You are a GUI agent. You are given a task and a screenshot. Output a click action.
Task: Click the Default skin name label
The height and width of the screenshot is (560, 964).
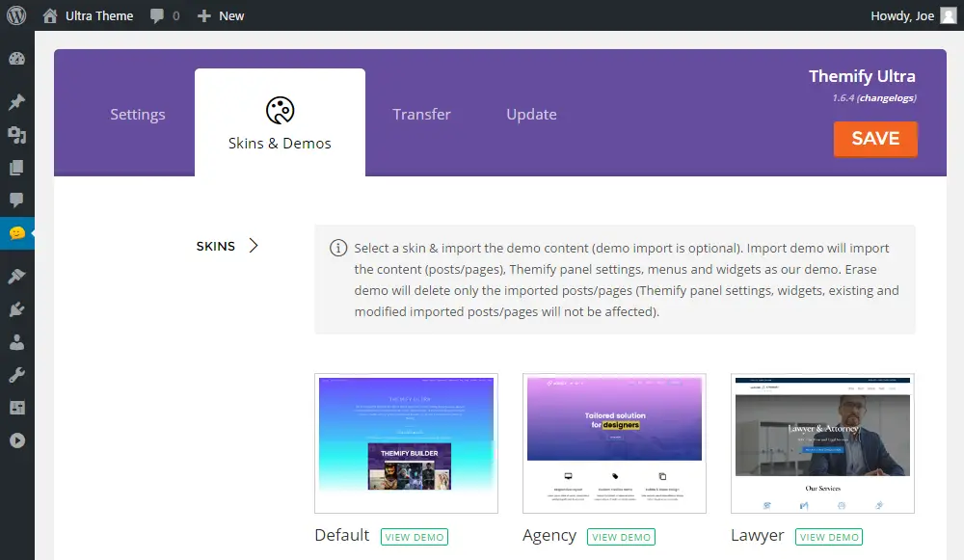coord(342,535)
